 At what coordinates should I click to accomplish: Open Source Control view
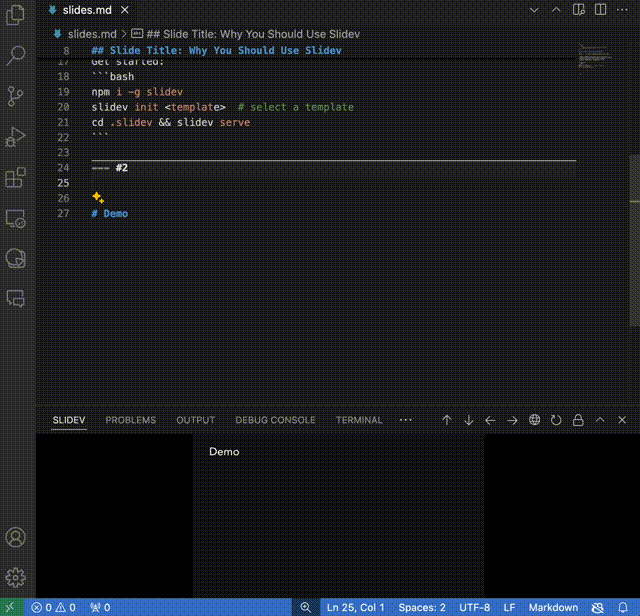(x=16, y=96)
